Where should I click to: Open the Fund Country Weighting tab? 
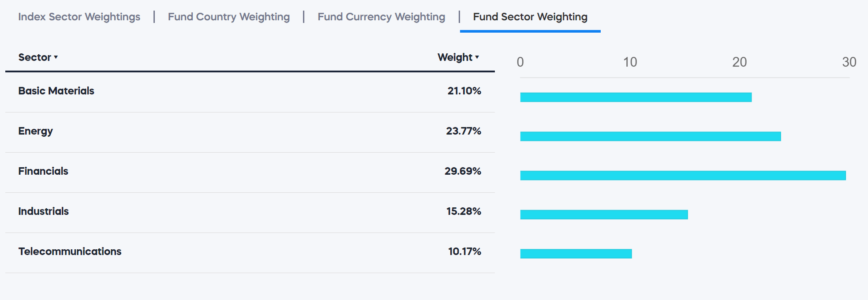pyautogui.click(x=228, y=17)
